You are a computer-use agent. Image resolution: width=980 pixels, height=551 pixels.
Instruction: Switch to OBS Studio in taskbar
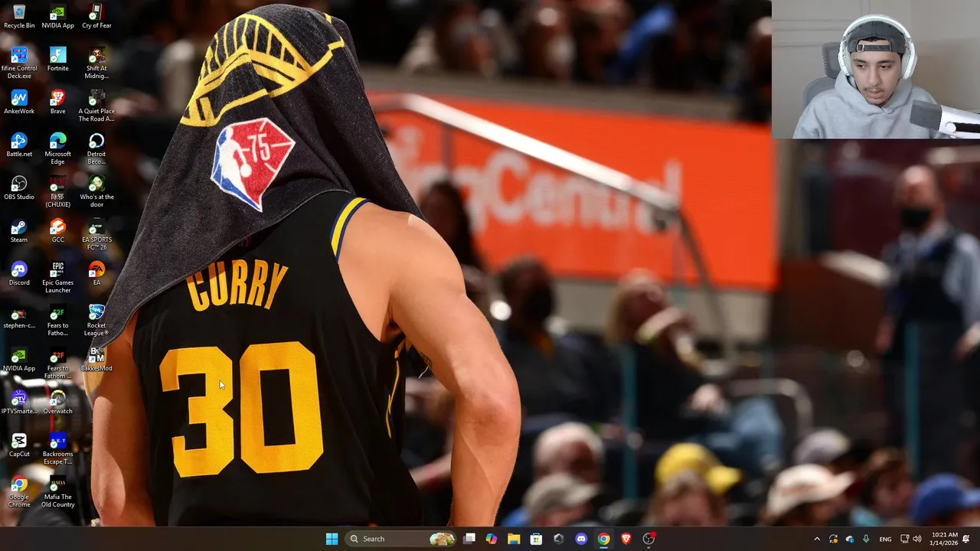[649, 539]
